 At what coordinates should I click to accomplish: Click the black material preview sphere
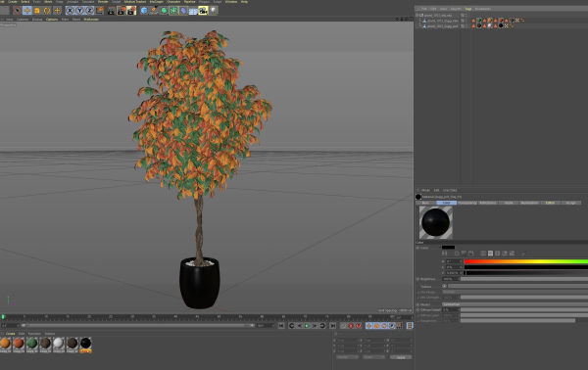click(x=436, y=222)
